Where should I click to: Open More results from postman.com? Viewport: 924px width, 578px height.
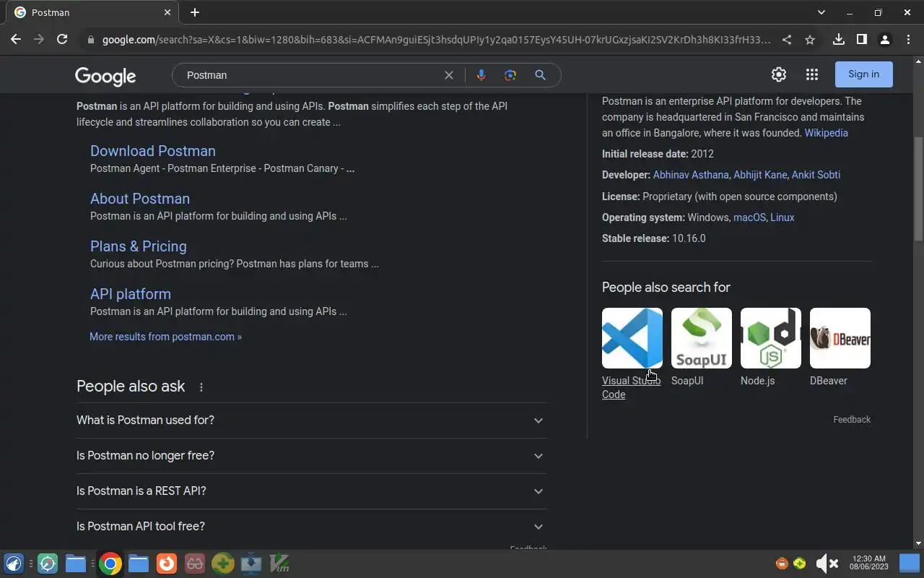165,337
